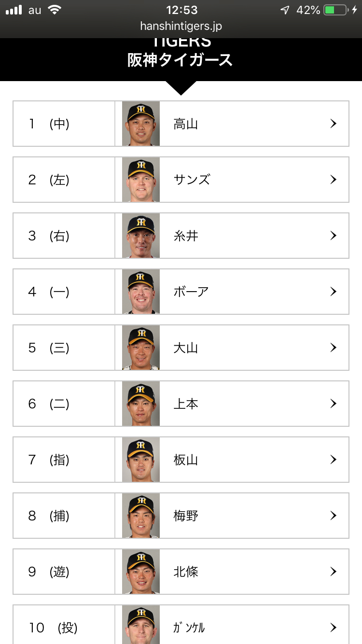Expand the 北條 row chevron
Screen dimensions: 362x644
[x=333, y=572]
